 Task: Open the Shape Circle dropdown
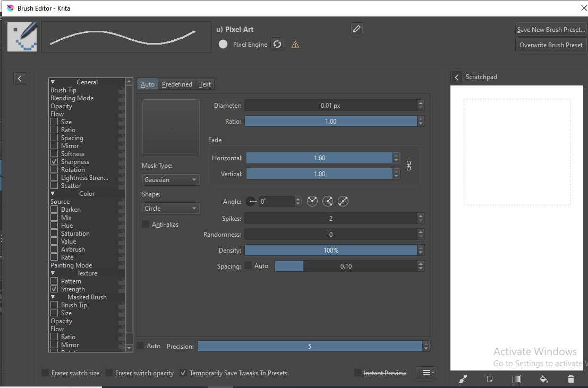pos(171,209)
